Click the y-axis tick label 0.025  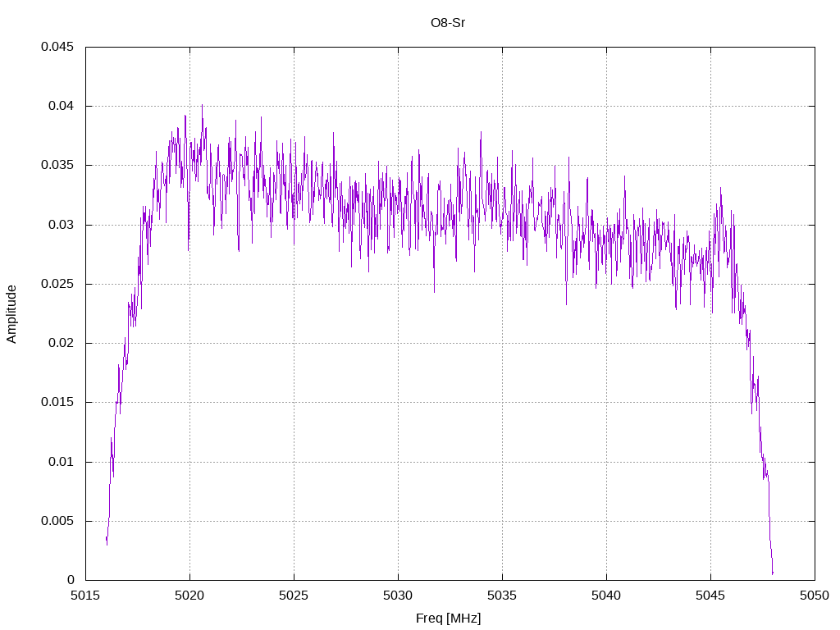57,284
